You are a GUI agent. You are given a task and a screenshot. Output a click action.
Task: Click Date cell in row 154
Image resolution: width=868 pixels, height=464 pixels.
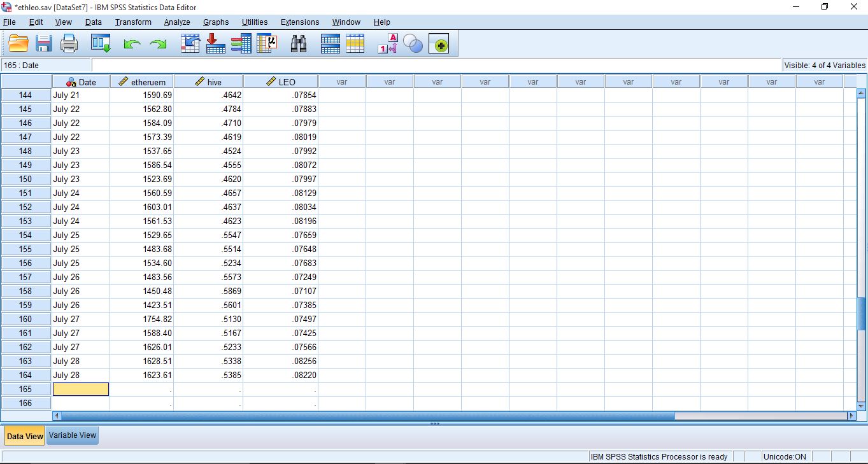click(81, 235)
